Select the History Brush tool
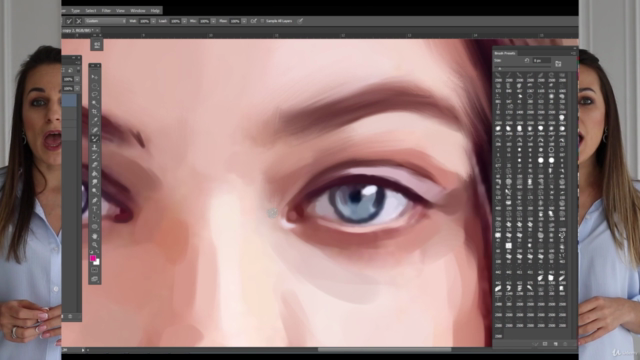The height and width of the screenshot is (360, 640). [x=95, y=156]
